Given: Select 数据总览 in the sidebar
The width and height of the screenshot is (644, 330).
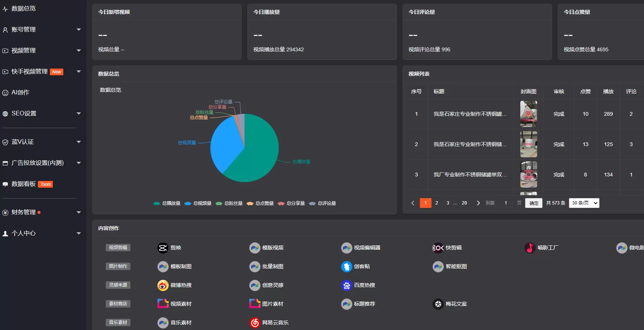Looking at the screenshot, I should click(23, 9).
